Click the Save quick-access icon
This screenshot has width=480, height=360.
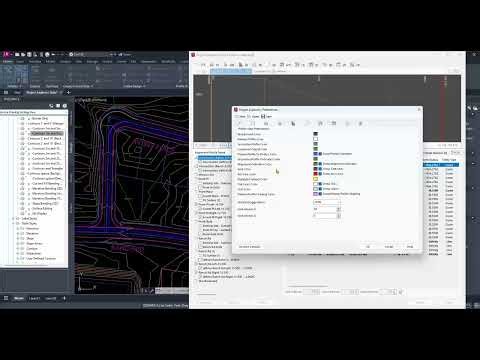(x=29, y=54)
